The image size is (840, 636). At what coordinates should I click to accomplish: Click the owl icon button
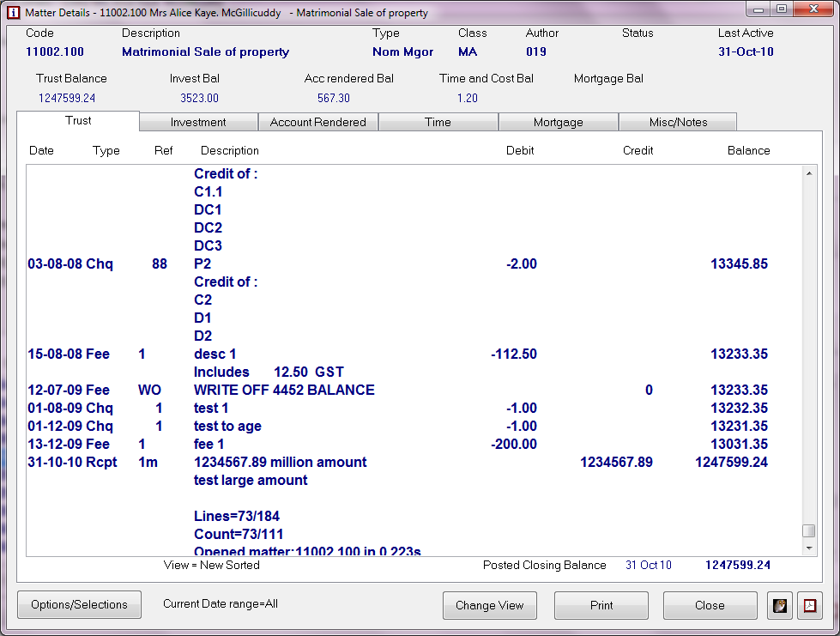coord(779,605)
